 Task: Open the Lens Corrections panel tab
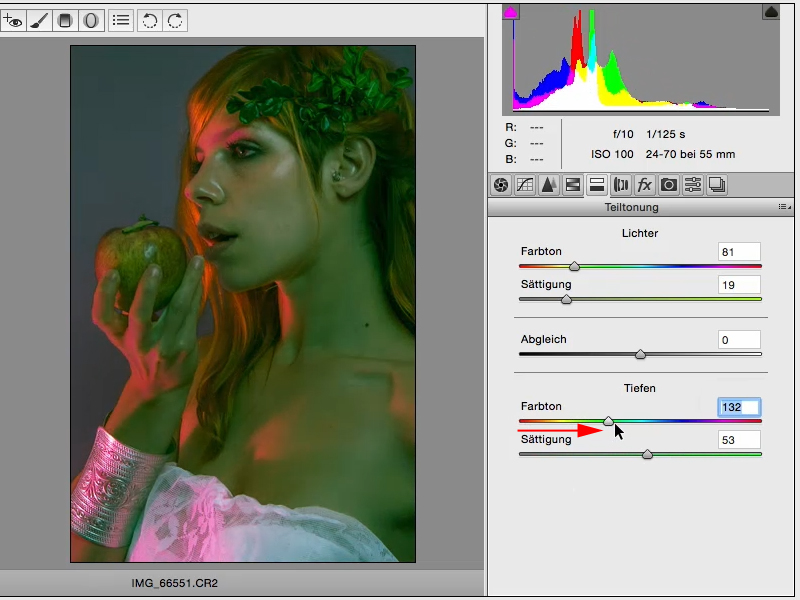(x=621, y=185)
